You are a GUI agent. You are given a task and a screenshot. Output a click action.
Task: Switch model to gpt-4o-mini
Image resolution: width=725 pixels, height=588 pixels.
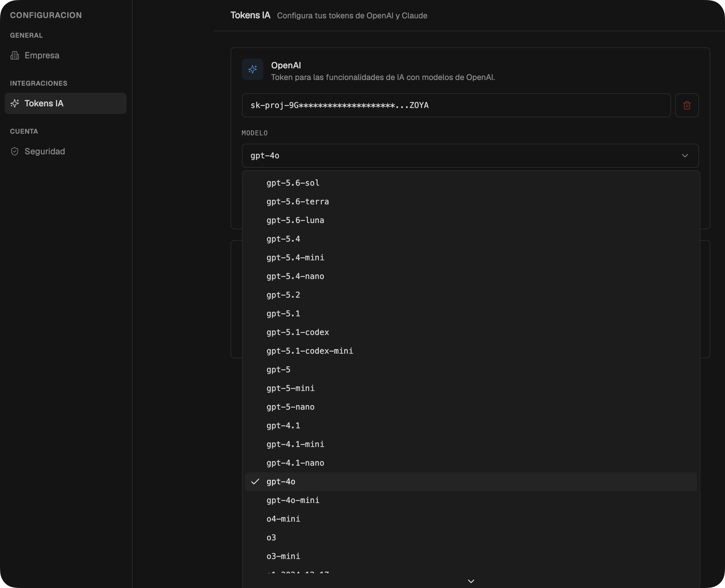coord(471,500)
